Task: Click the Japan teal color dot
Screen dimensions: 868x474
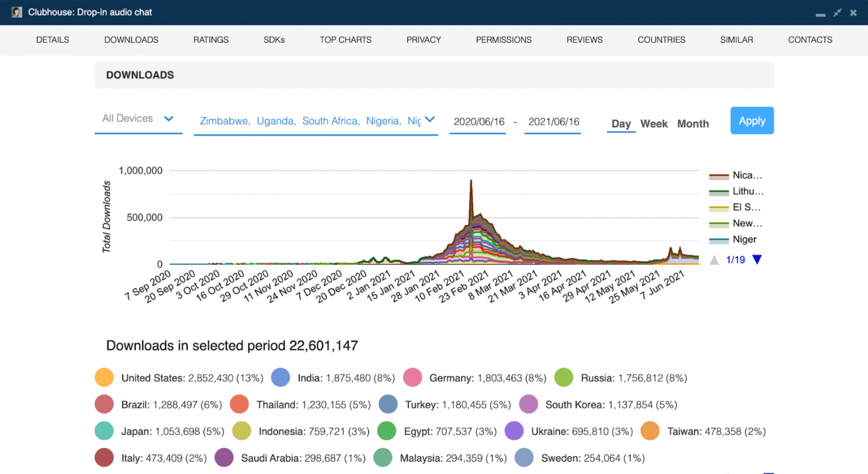Action: click(x=104, y=431)
